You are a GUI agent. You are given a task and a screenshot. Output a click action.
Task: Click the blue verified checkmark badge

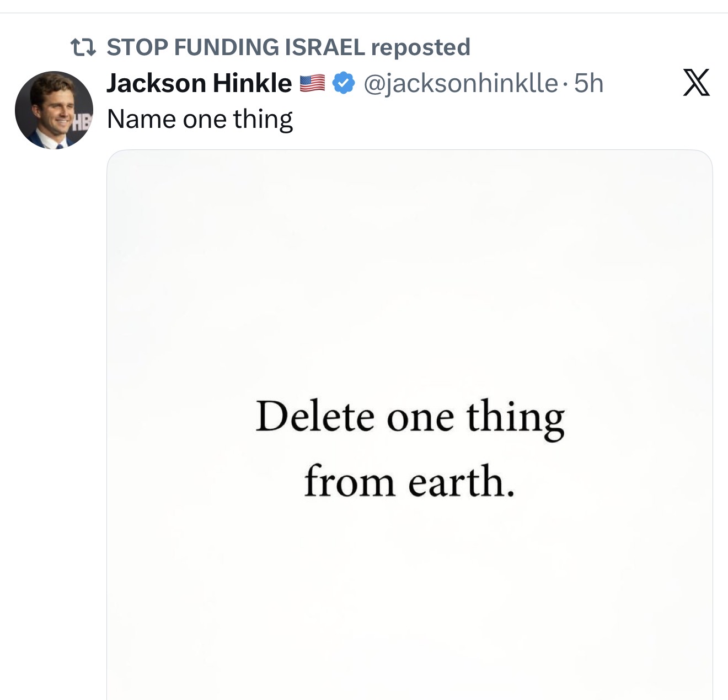tap(344, 83)
